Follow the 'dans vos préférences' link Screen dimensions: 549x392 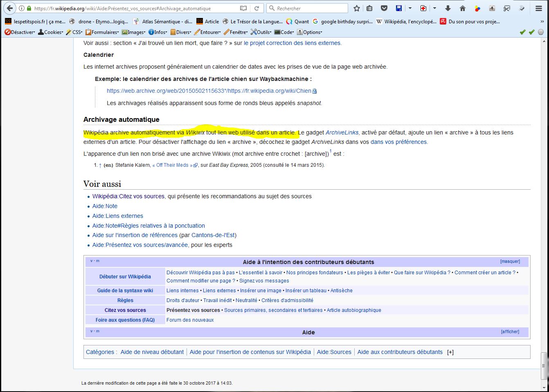coord(399,142)
